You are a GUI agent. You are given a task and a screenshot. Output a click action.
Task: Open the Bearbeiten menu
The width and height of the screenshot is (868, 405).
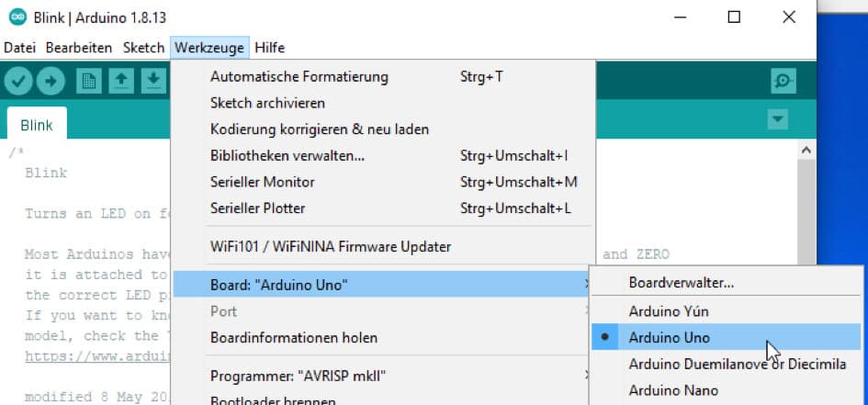[79, 48]
